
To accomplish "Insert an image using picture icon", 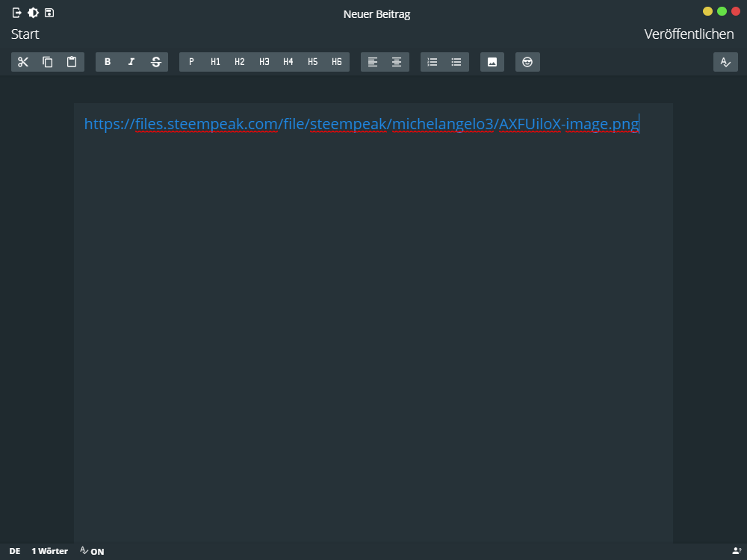I will coord(492,62).
